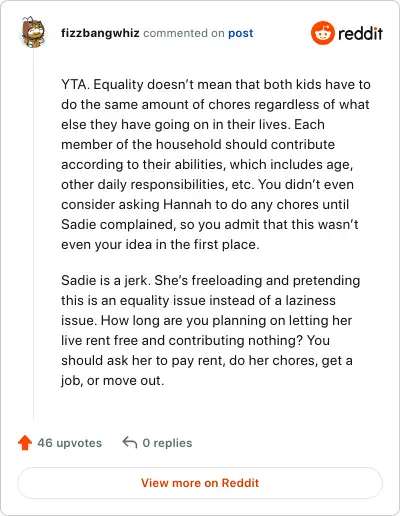The width and height of the screenshot is (400, 516).
Task: Click the 'Sadie is a jerk' sentence
Action: pos(106,280)
